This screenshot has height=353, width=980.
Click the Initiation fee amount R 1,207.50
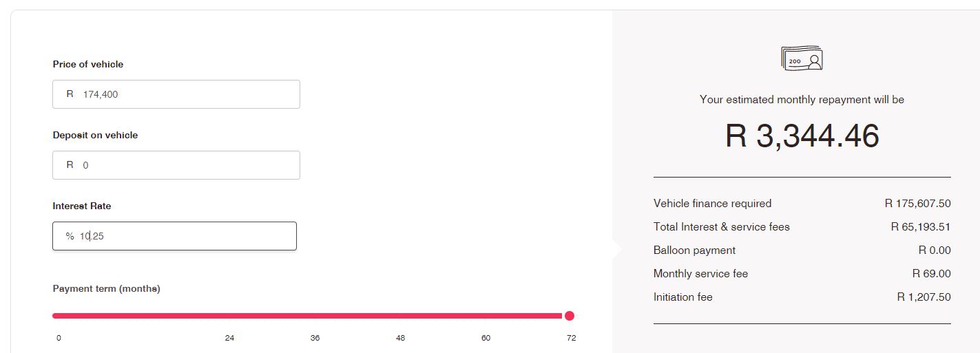[924, 297]
